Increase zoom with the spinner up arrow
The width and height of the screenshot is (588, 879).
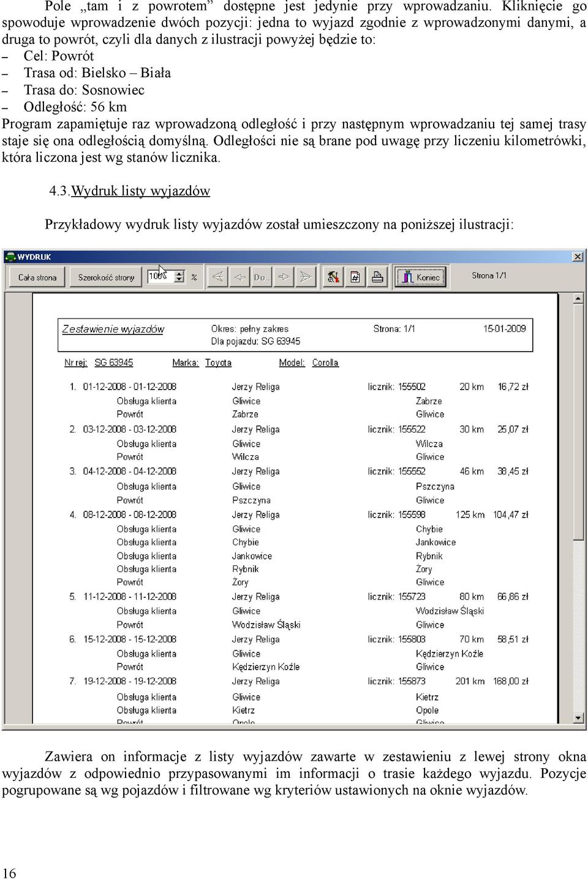tap(179, 273)
